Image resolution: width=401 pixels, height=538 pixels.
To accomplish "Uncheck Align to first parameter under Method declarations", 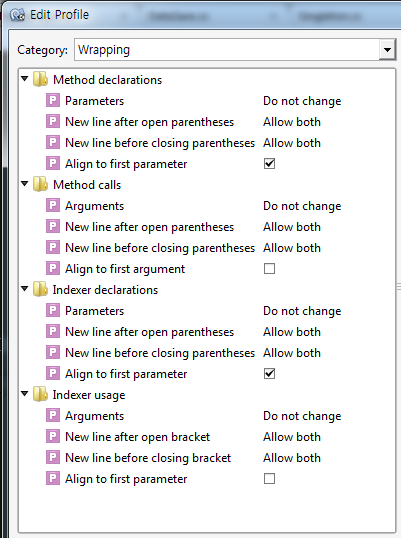I will click(x=269, y=164).
